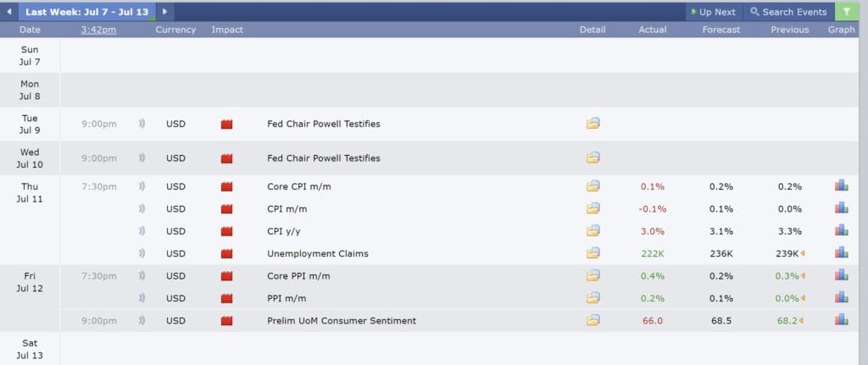Show graph for Prelim UoM Consumer Sentiment
Image resolution: width=868 pixels, height=365 pixels.
842,319
